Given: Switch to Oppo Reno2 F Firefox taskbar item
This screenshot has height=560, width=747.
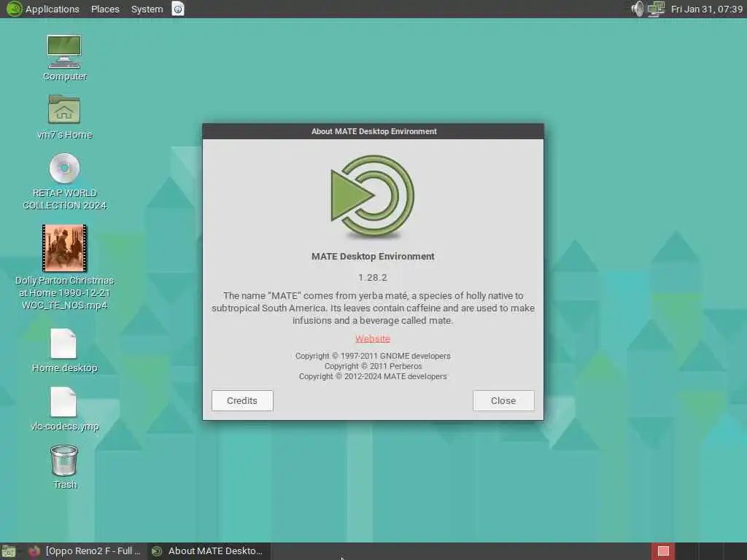Looking at the screenshot, I should (85, 551).
